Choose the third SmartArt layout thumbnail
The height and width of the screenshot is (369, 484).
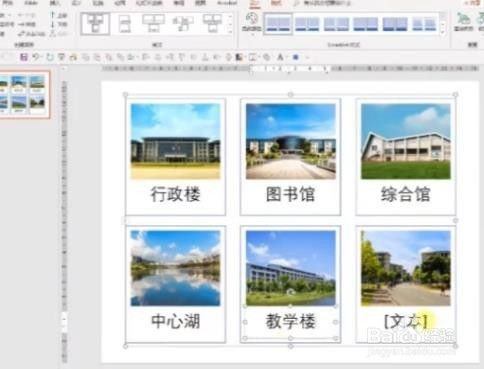tap(154, 23)
